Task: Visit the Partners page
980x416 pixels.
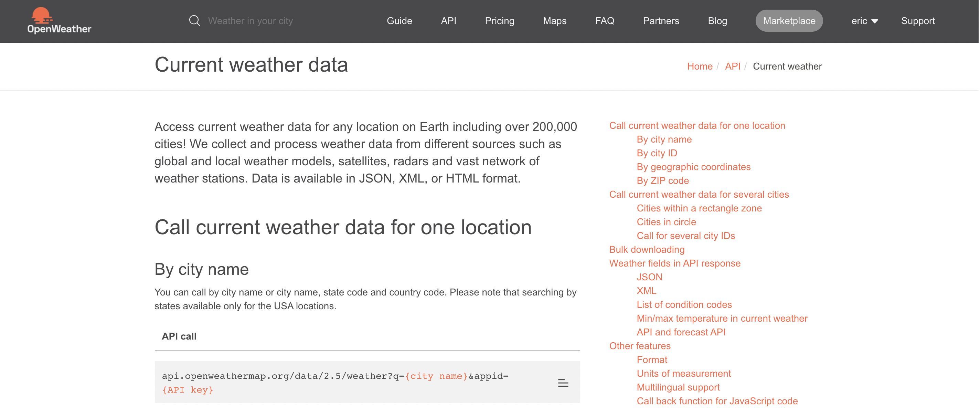Action: tap(661, 21)
